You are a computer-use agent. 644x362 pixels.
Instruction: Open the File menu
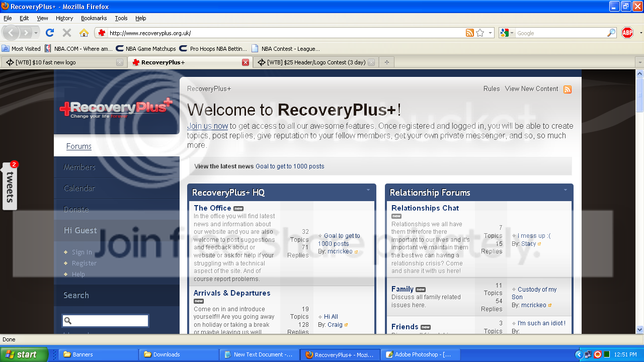coord(8,18)
